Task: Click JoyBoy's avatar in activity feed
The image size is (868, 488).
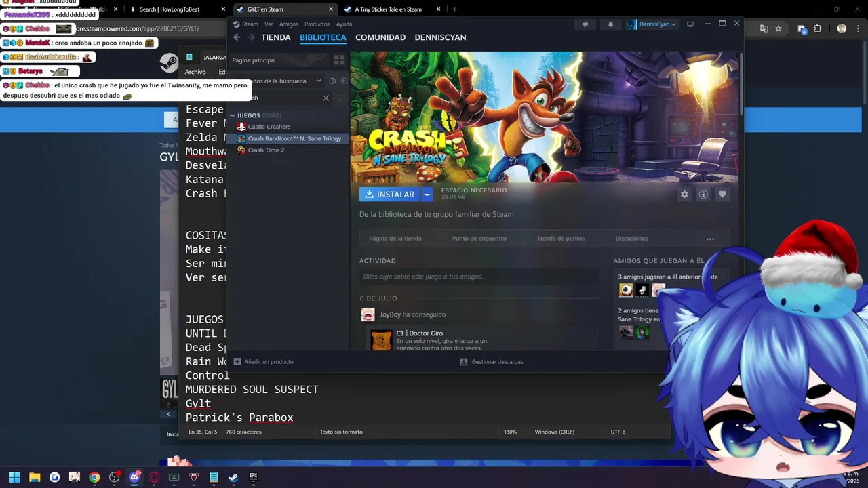Action: pyautogui.click(x=368, y=314)
